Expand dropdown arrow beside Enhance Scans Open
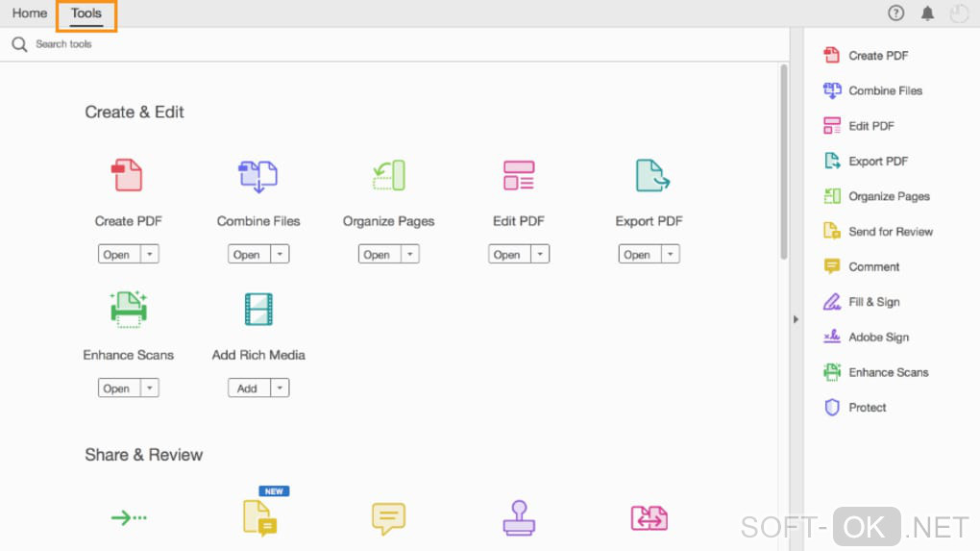Screen dimensions: 980x551 click(149, 388)
